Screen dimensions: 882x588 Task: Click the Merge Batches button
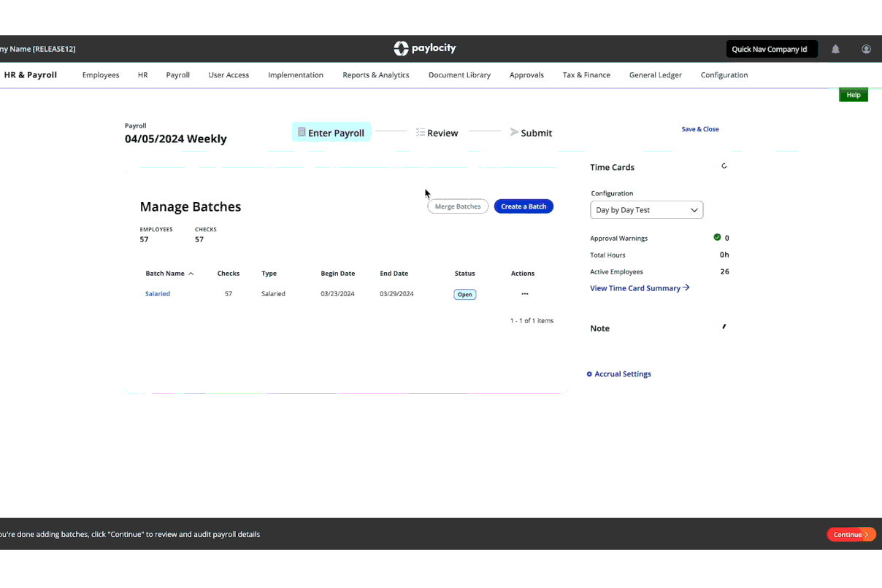point(458,206)
